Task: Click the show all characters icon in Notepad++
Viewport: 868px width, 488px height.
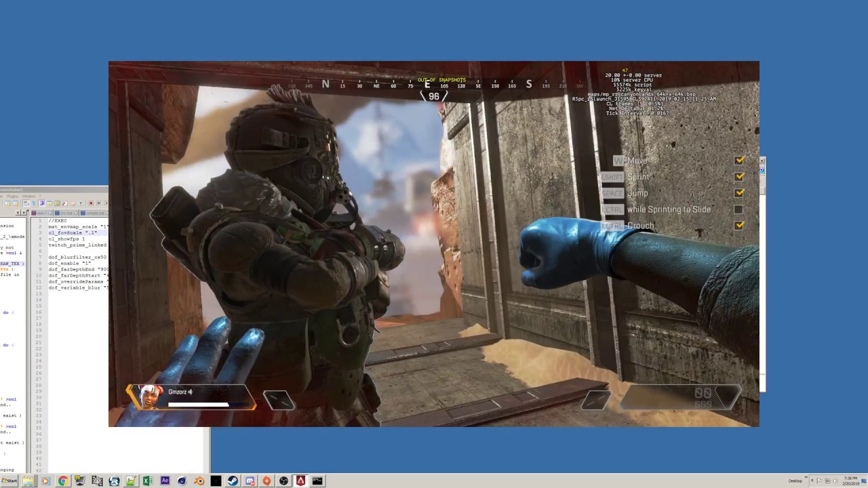Action: 34,203
